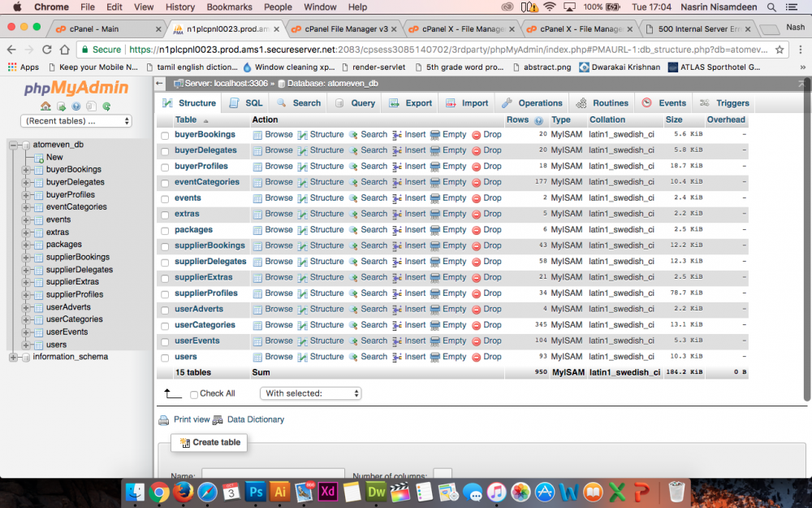This screenshot has height=508, width=812.
Task: Click the phpMyAdmin Home icon in sidebar
Action: pos(45,106)
